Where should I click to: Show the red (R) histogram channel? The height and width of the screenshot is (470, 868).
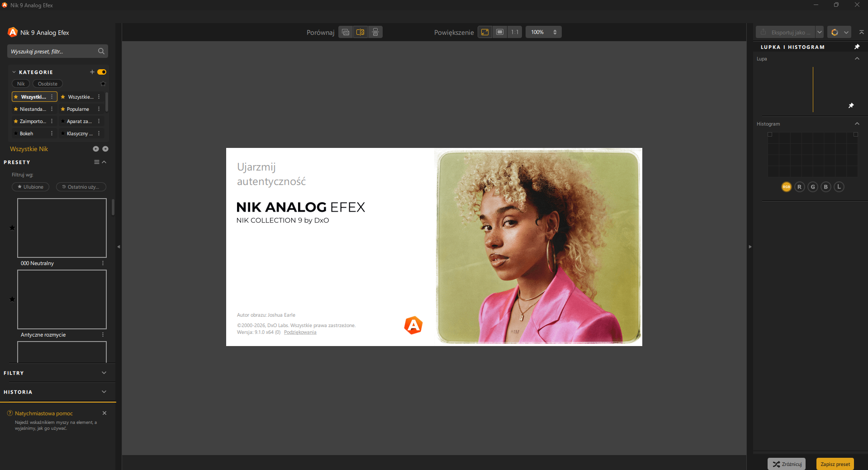tap(799, 187)
